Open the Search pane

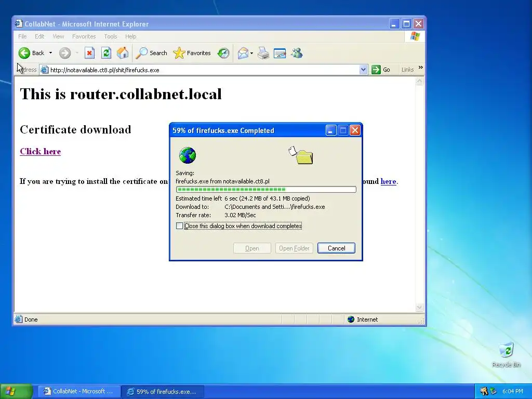click(151, 53)
